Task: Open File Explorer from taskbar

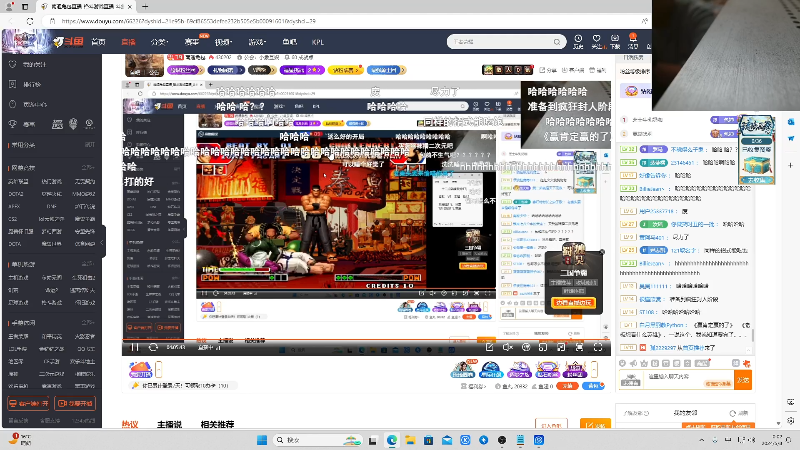Action: pos(410,440)
